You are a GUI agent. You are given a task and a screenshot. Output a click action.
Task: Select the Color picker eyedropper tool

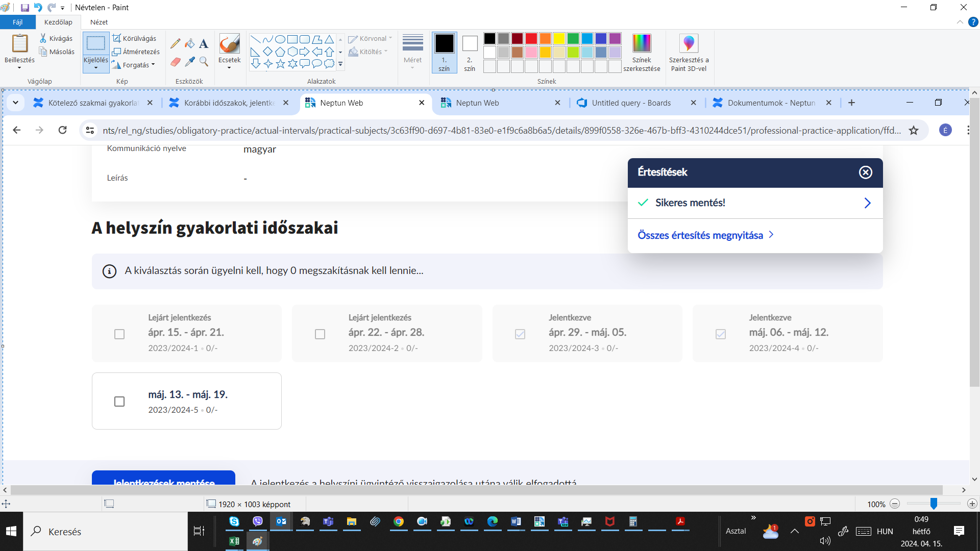click(x=190, y=62)
